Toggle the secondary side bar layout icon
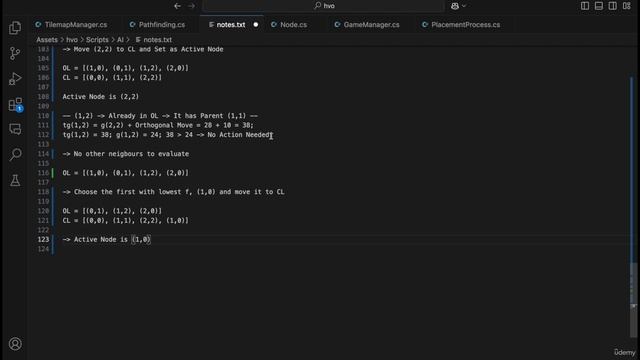The width and height of the screenshot is (640, 360). click(x=613, y=6)
